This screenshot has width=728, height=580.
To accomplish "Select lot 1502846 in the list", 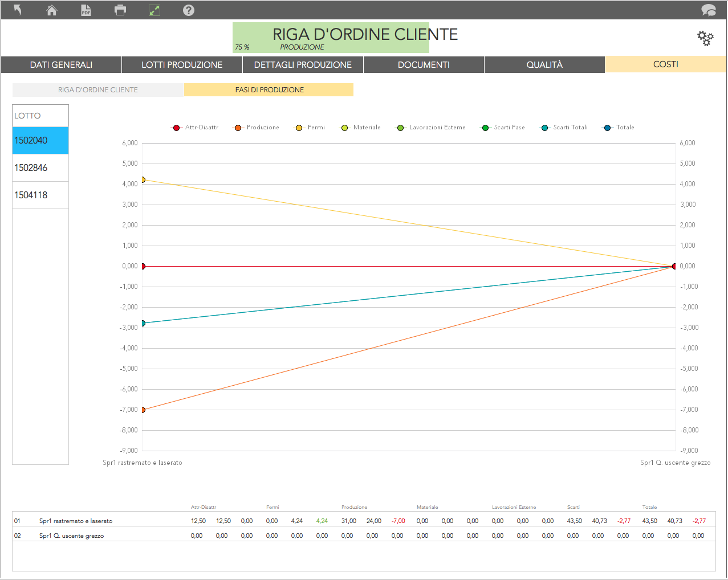I will point(40,168).
